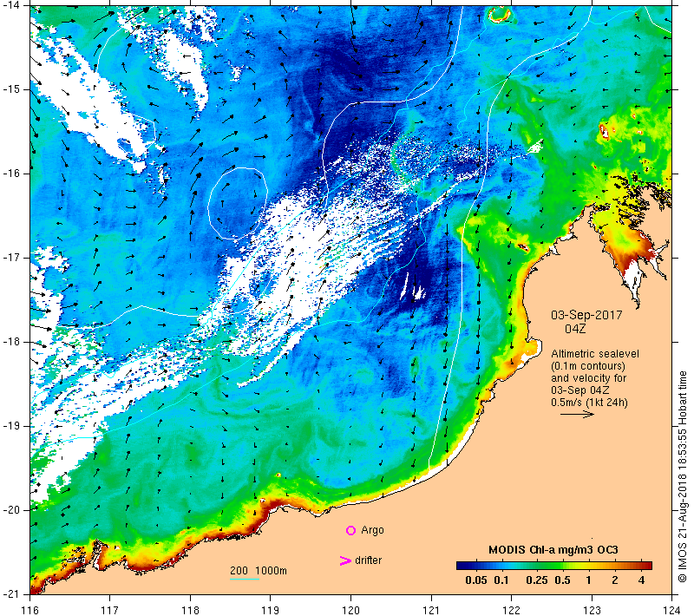
Task: Click the MODIS Chl-a mg/m3 OC3 title
Action: [x=553, y=550]
